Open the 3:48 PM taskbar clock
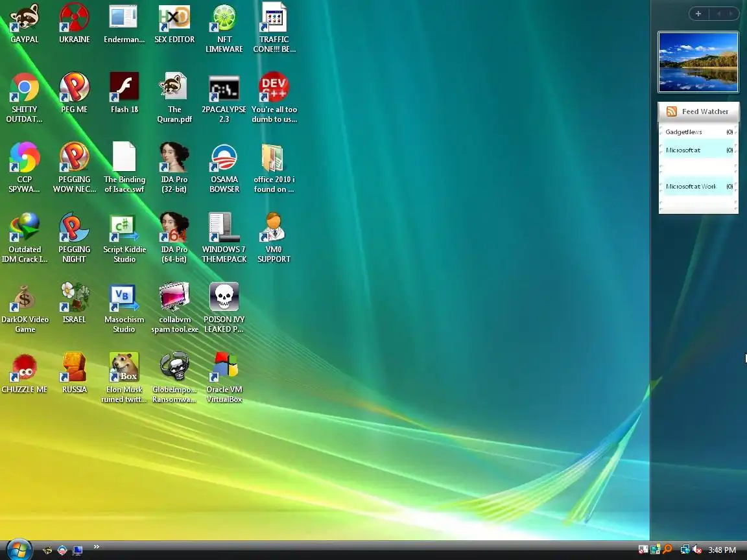Screen dimensions: 747x560 click(722, 550)
